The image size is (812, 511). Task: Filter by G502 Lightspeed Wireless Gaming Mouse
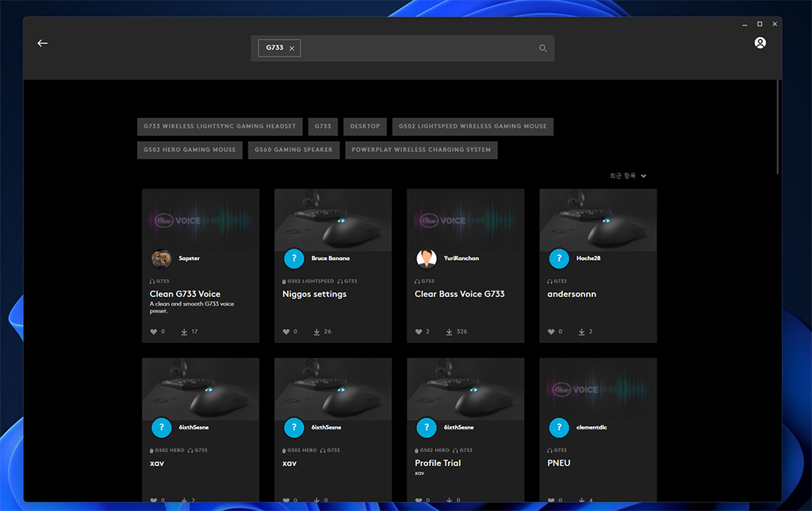point(473,126)
